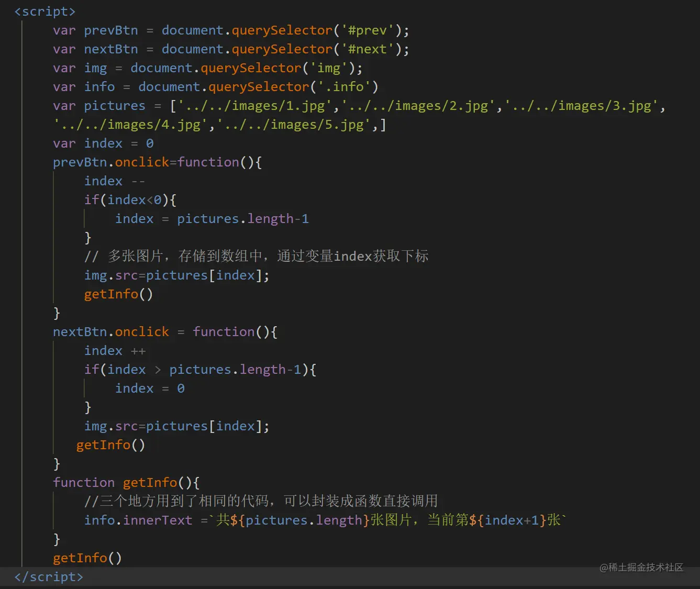The width and height of the screenshot is (700, 589).
Task: Select the final getInfo() call
Action: 87,558
